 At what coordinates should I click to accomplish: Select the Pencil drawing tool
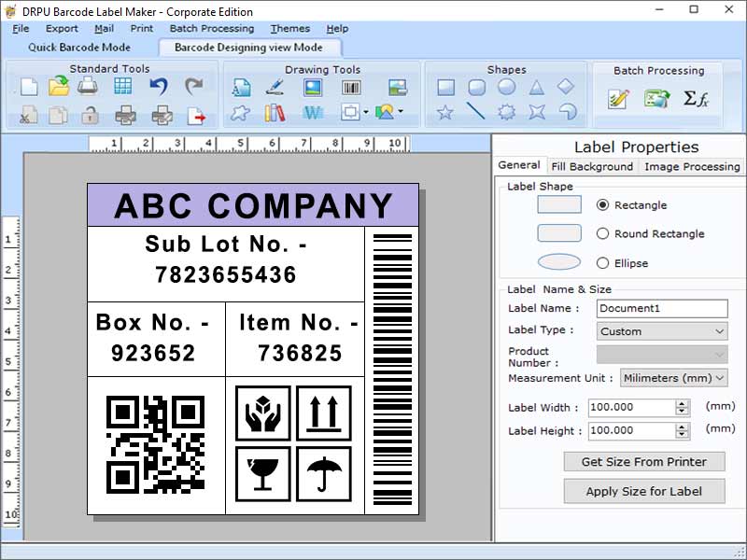tap(275, 89)
